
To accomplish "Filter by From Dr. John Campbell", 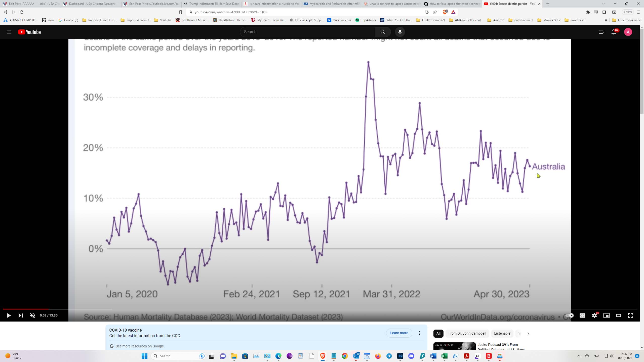I will click(x=467, y=333).
